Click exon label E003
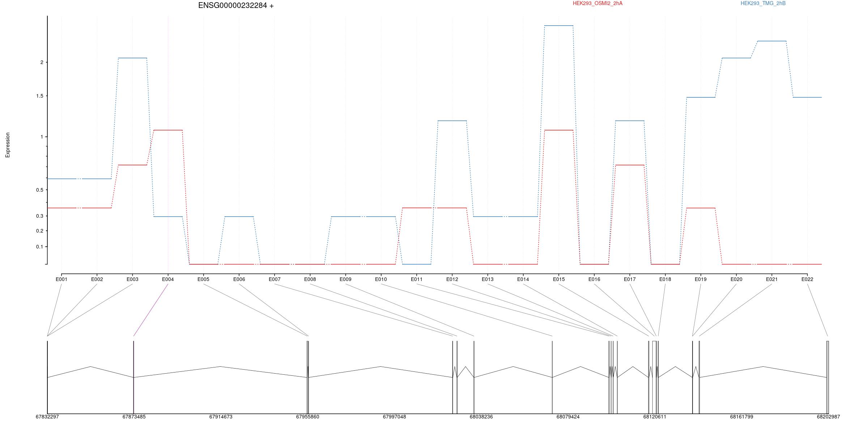Image resolution: width=868 pixels, height=434 pixels. point(132,279)
